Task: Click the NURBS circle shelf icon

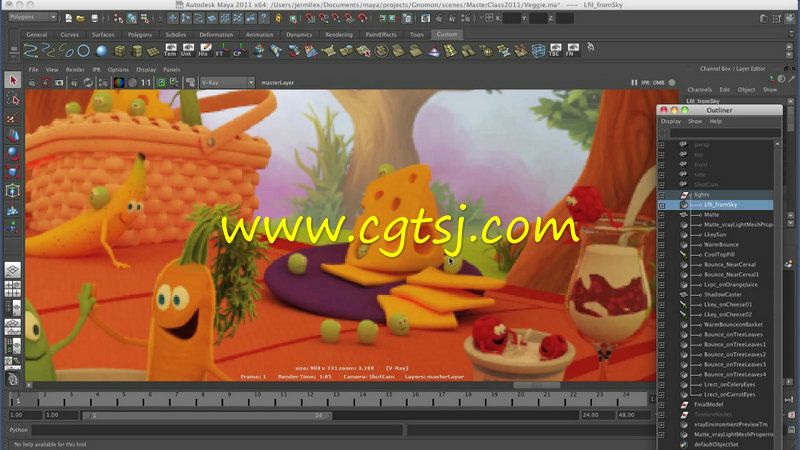Action: click(84, 51)
